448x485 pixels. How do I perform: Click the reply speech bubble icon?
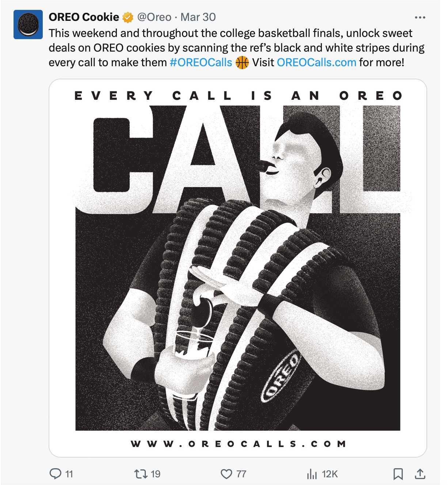[55, 474]
